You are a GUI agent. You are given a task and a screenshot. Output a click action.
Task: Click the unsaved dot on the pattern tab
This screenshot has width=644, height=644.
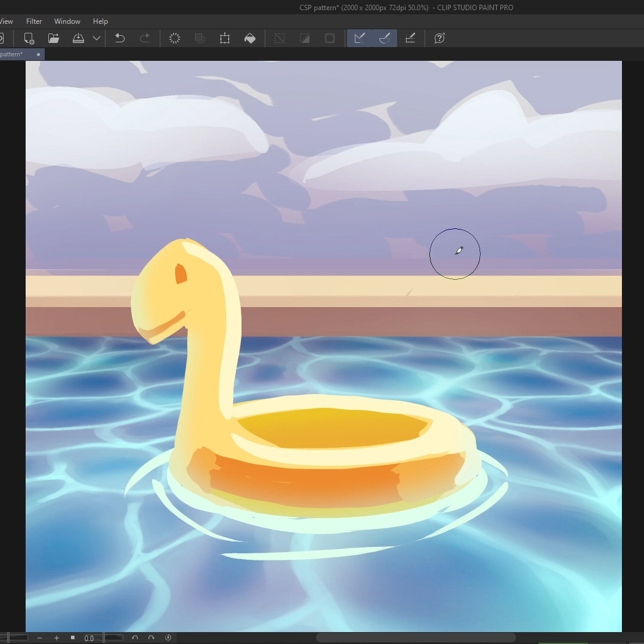click(x=38, y=54)
